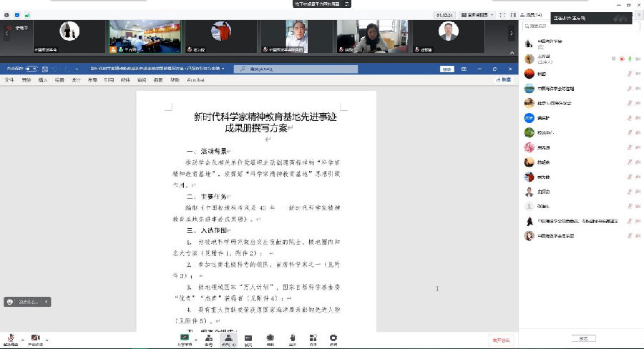Expand audio options caret beside mute button

23,340
